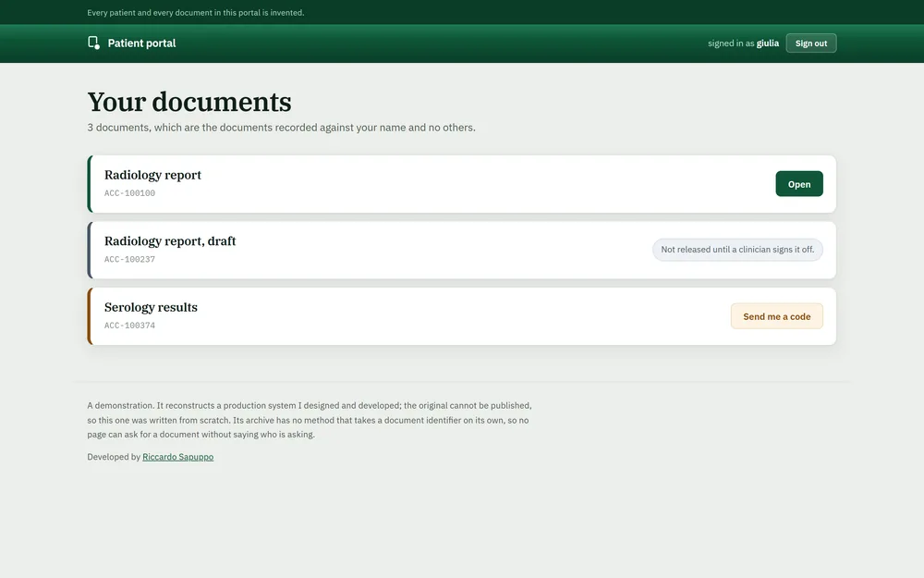This screenshot has height=578, width=924.
Task: Open the Patient portal home title
Action: click(x=141, y=43)
